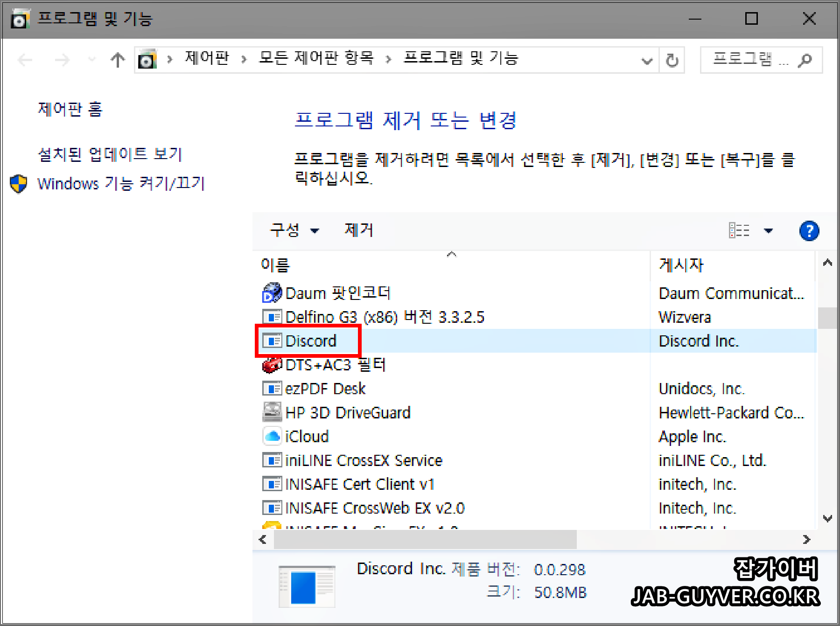
Task: Change the list view layout icon
Action: point(739,230)
